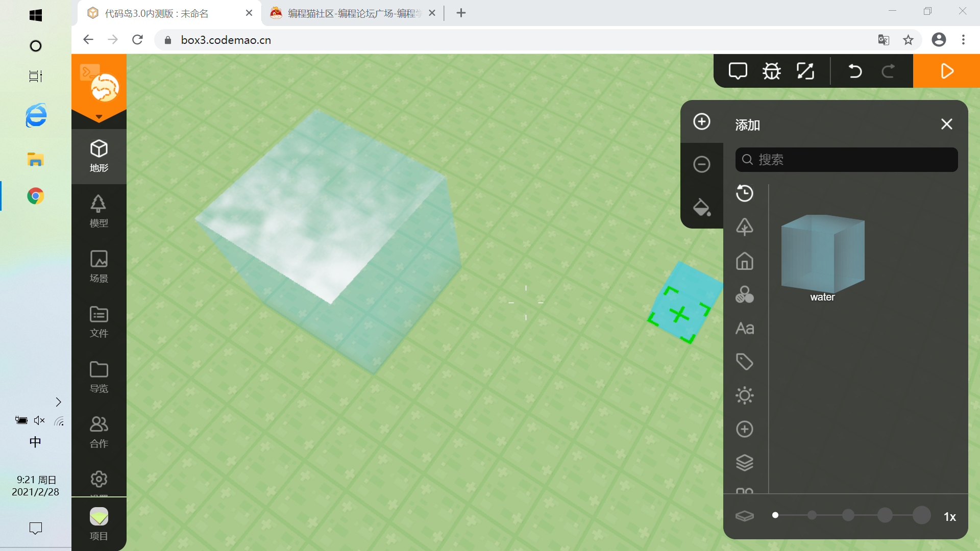
Task: Click the muted volume tray icon
Action: (x=39, y=420)
